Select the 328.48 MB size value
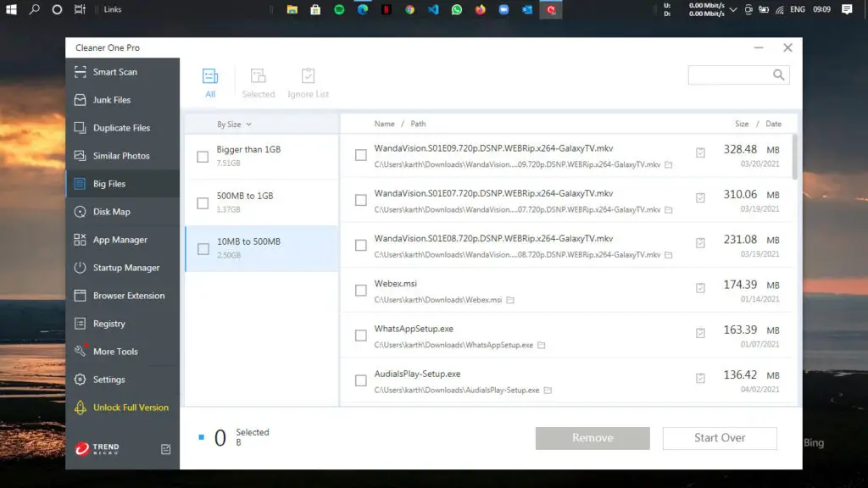 click(751, 149)
